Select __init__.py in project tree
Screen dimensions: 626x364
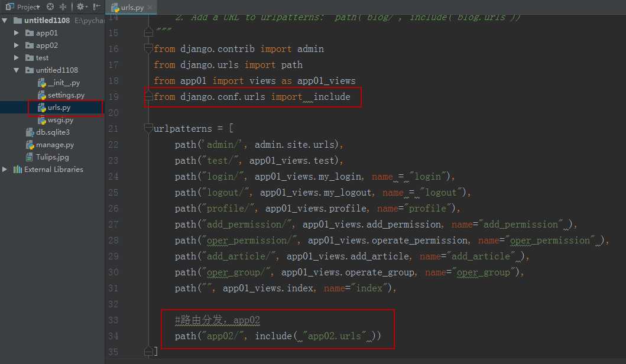pos(63,83)
